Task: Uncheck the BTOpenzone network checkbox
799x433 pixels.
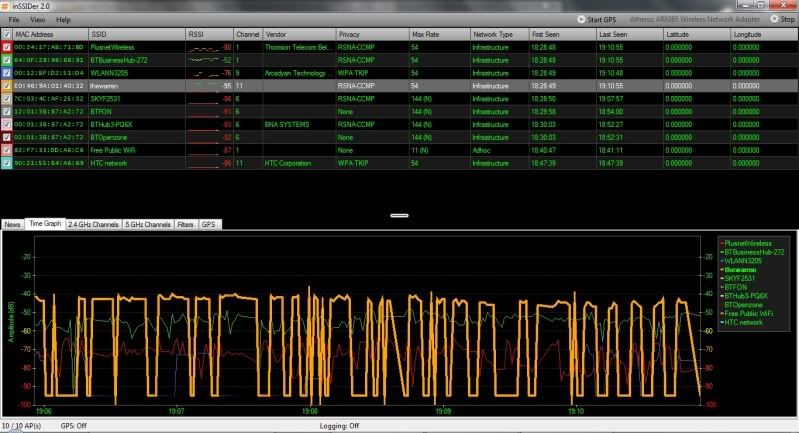Action: (6, 138)
